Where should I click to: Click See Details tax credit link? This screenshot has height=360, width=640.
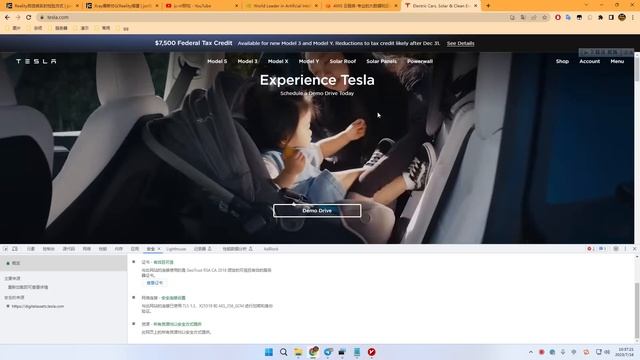click(x=460, y=43)
